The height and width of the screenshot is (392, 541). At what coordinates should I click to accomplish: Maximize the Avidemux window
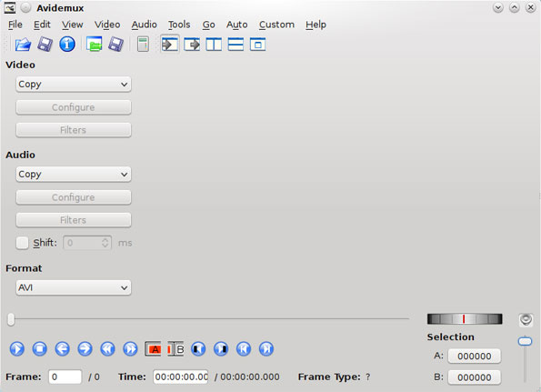click(515, 7)
